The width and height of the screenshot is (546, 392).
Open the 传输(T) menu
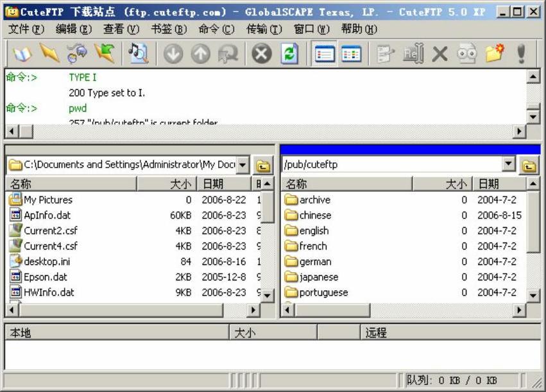[x=264, y=30]
